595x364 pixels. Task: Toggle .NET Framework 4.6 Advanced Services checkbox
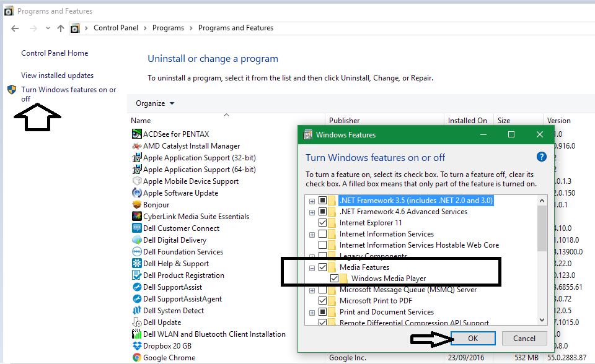tap(322, 211)
